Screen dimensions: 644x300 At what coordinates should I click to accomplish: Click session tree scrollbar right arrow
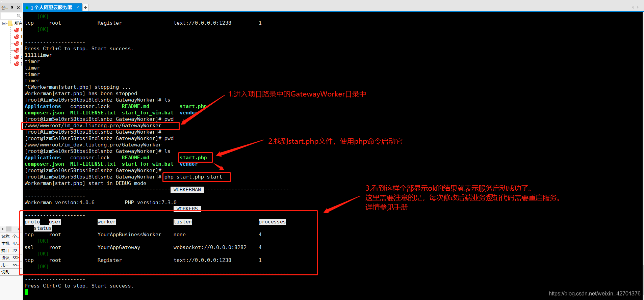(x=19, y=229)
